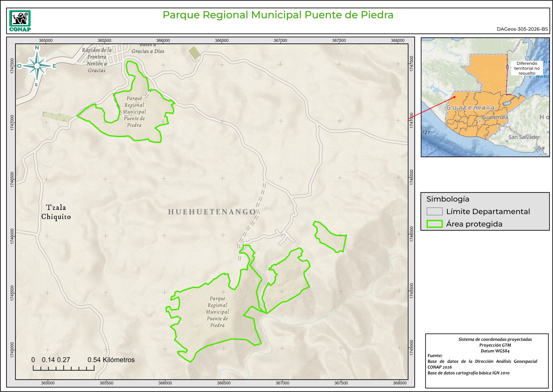Click the CONAP monkey logo
Screen dimensions: 553x392
20,19
